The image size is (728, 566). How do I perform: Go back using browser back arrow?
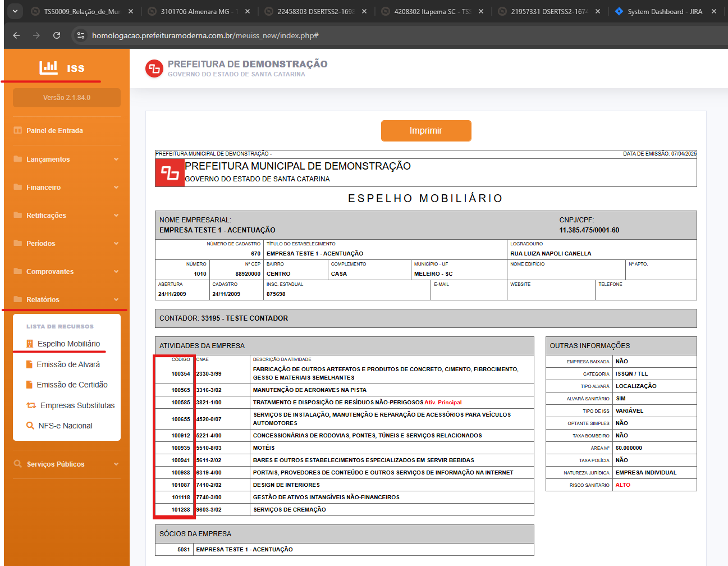pos(16,35)
